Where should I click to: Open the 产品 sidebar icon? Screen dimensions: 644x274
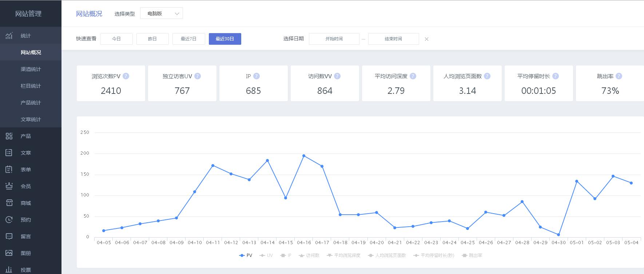pyautogui.click(x=9, y=136)
